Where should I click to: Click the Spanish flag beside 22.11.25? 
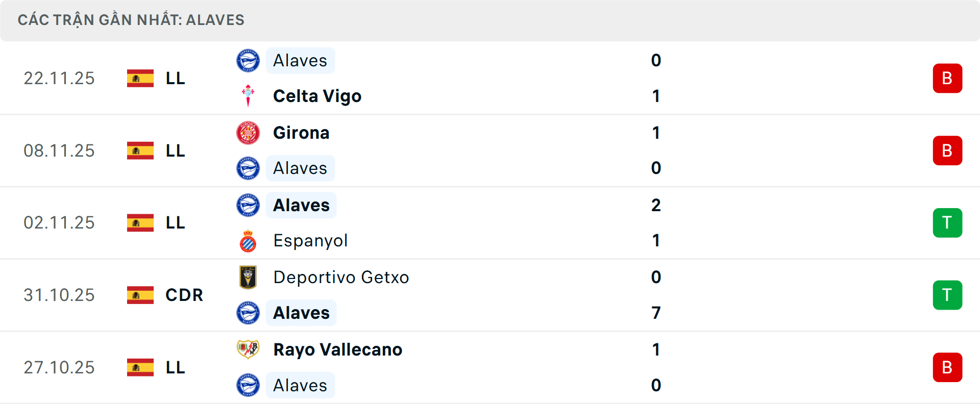[139, 78]
